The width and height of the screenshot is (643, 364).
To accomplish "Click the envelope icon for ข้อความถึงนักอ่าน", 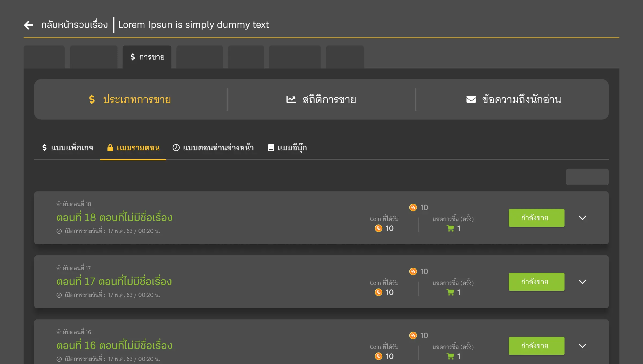I will 471,100.
